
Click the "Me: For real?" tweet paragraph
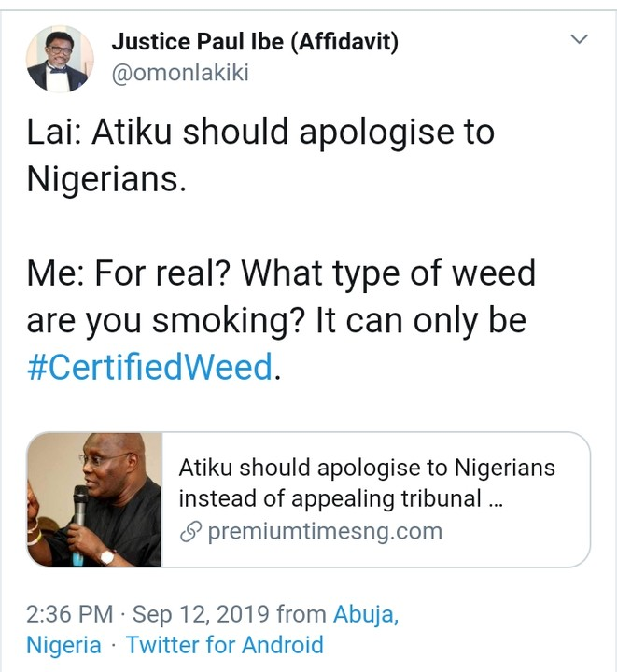pyautogui.click(x=280, y=273)
